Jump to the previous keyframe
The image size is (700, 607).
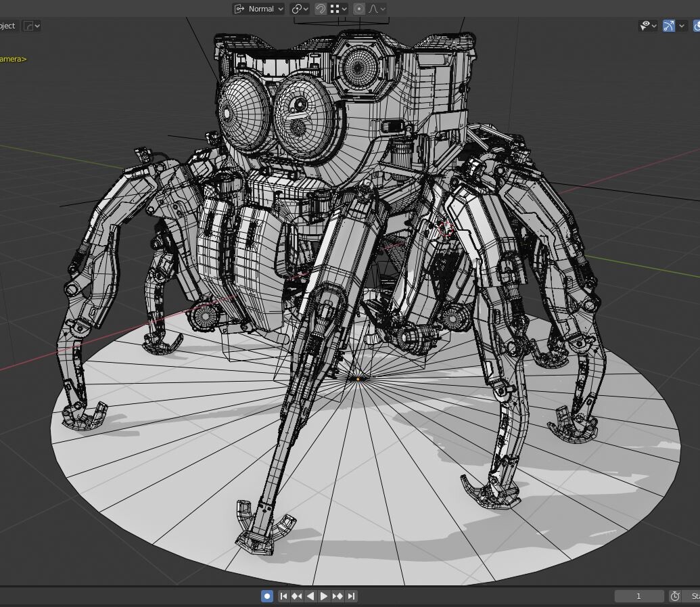point(296,595)
